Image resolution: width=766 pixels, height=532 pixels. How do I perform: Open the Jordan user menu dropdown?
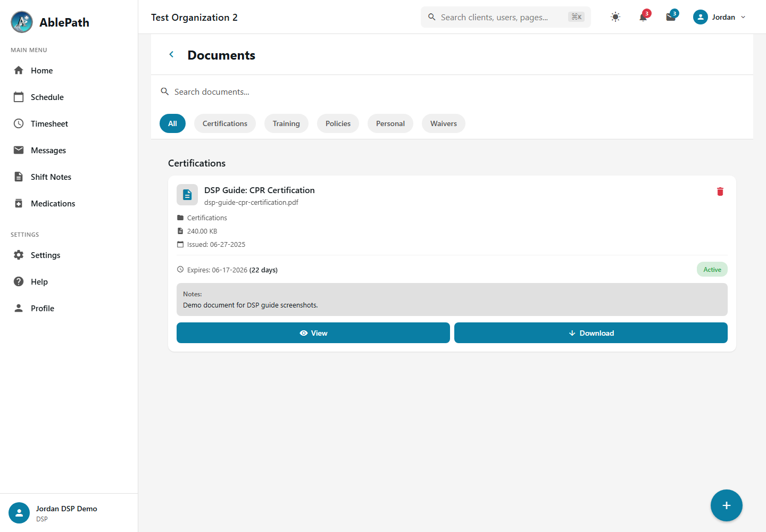720,17
